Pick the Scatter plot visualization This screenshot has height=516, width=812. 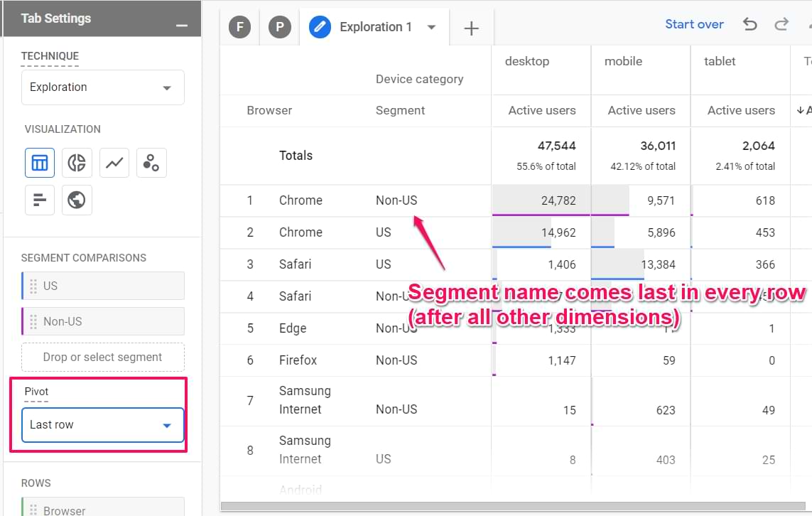tap(151, 163)
